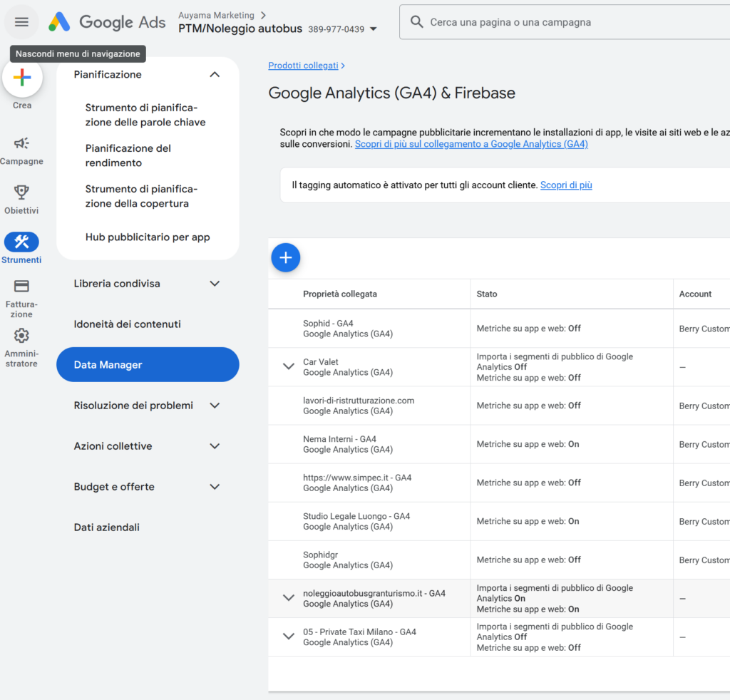Click the blue add link plus button
Viewport: 730px width, 700px height.
(x=286, y=258)
